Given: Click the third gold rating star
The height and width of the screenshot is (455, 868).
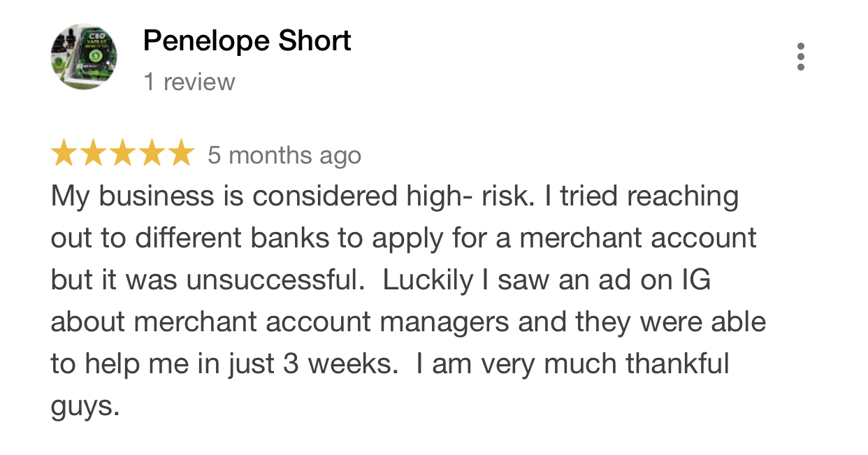Looking at the screenshot, I should pyautogui.click(x=122, y=153).
